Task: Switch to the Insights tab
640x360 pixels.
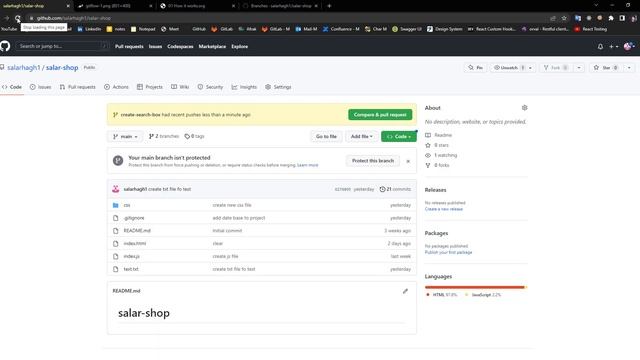Action: coord(244,87)
